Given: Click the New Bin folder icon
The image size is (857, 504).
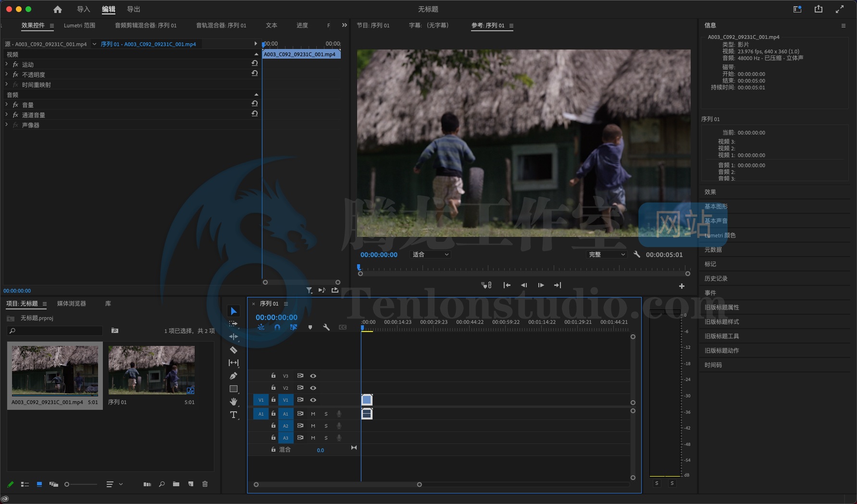Looking at the screenshot, I should 176,484.
